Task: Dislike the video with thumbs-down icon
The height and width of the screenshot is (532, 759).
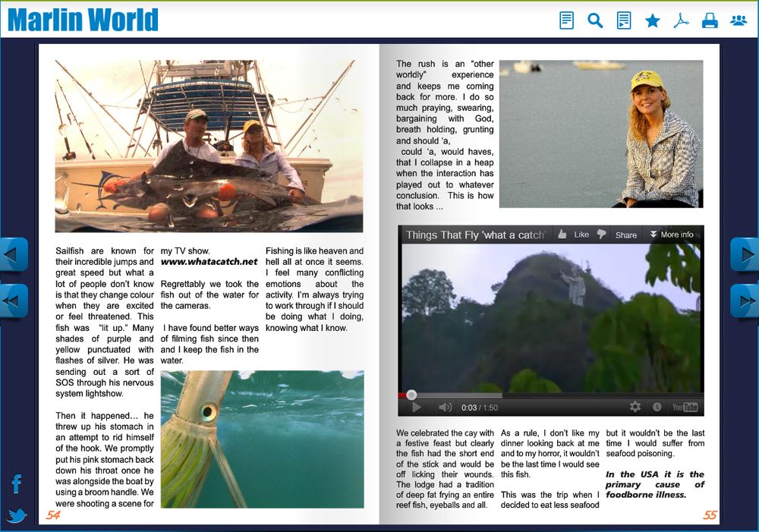Action: [601, 235]
